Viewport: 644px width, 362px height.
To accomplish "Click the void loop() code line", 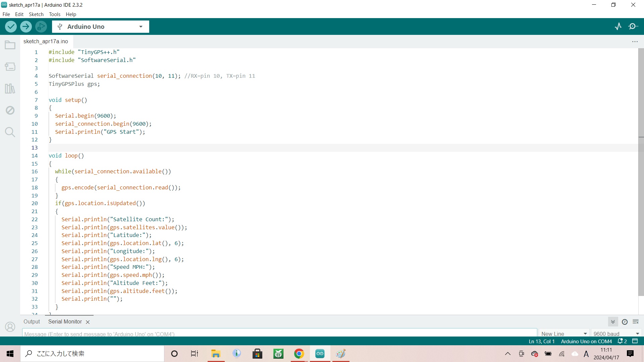I will pyautogui.click(x=66, y=156).
